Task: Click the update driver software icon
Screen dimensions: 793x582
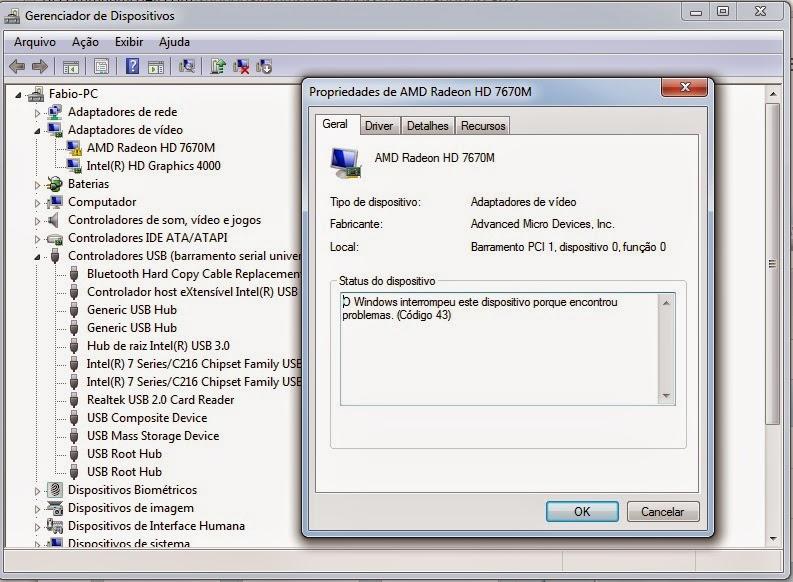Action: pos(218,66)
